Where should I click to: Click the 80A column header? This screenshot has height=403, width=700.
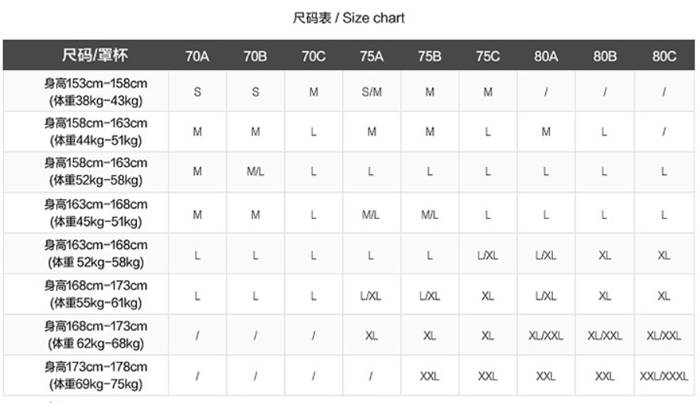(x=546, y=56)
